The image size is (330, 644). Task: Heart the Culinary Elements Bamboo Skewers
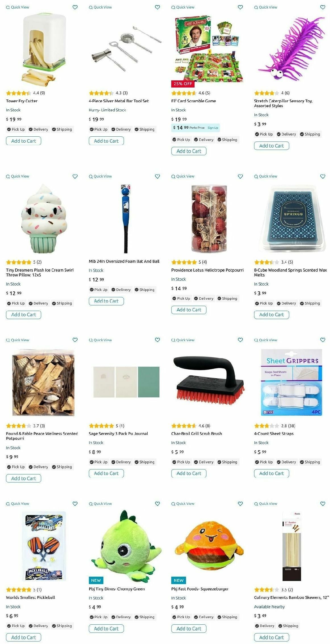coord(323,504)
